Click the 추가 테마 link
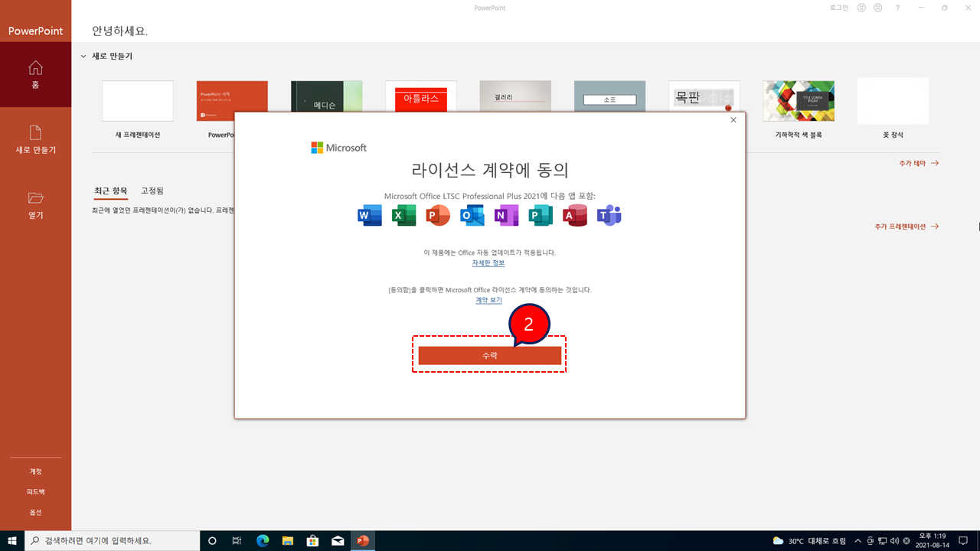980x551 pixels. point(919,163)
